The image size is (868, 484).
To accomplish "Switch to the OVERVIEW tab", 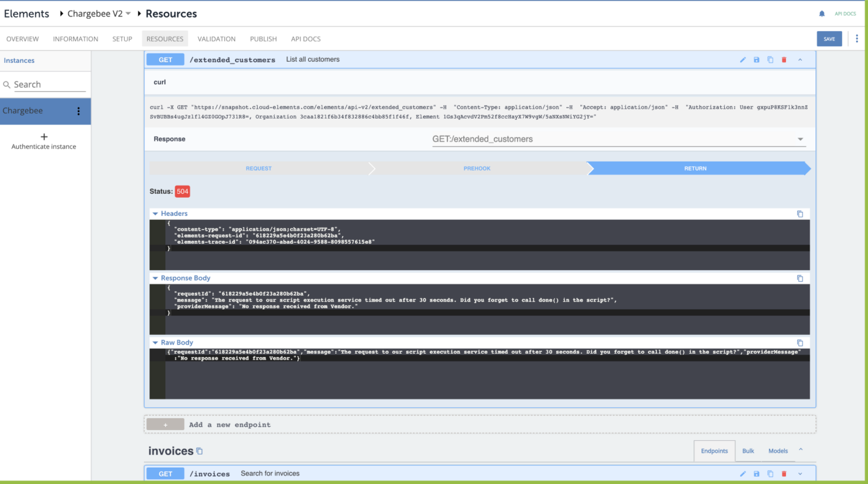I will (23, 39).
